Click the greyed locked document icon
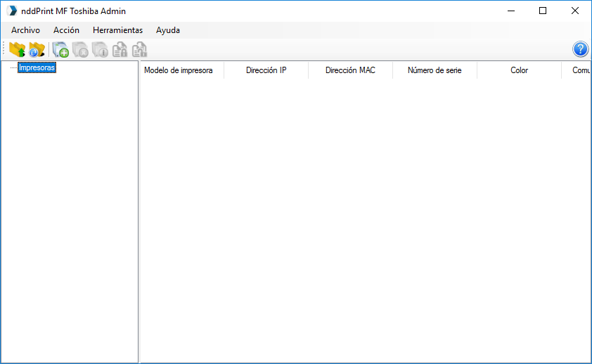This screenshot has width=592, height=364. (x=120, y=49)
